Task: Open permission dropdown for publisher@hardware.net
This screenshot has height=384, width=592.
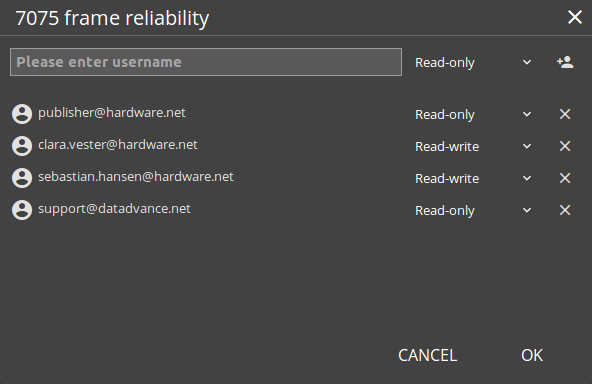Action: (x=473, y=114)
